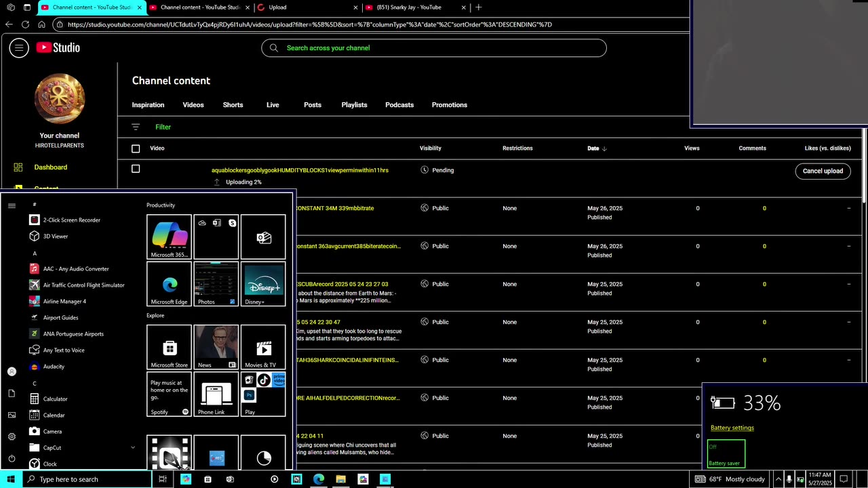
Task: Open Calendar from the app list
Action: pyautogui.click(x=47, y=415)
